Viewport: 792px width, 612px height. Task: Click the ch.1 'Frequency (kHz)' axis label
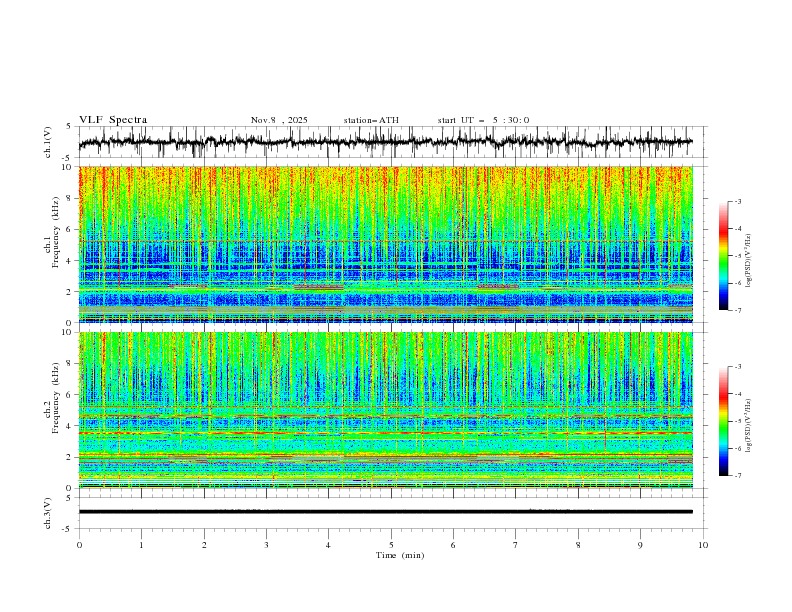tap(55, 233)
